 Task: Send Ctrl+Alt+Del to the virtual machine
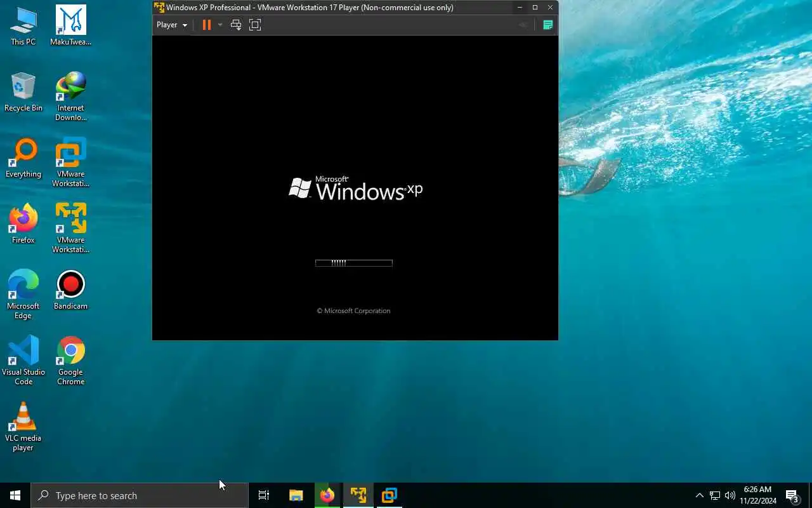pyautogui.click(x=236, y=25)
